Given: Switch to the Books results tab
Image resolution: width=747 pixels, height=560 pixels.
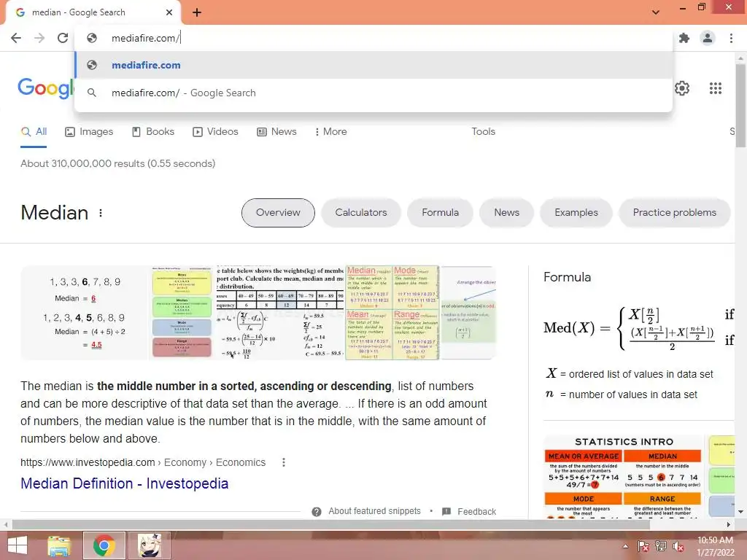Looking at the screenshot, I should click(x=153, y=131).
